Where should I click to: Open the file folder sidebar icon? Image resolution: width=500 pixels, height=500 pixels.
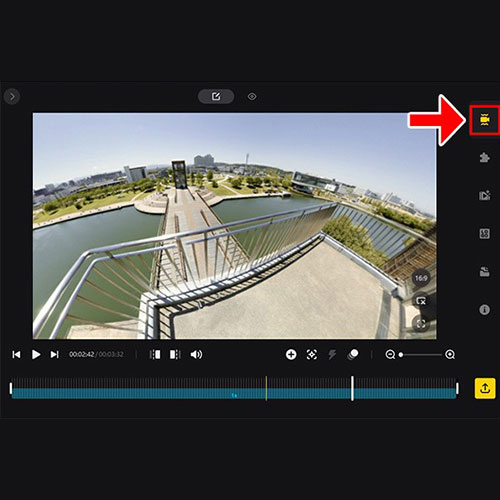(x=484, y=272)
